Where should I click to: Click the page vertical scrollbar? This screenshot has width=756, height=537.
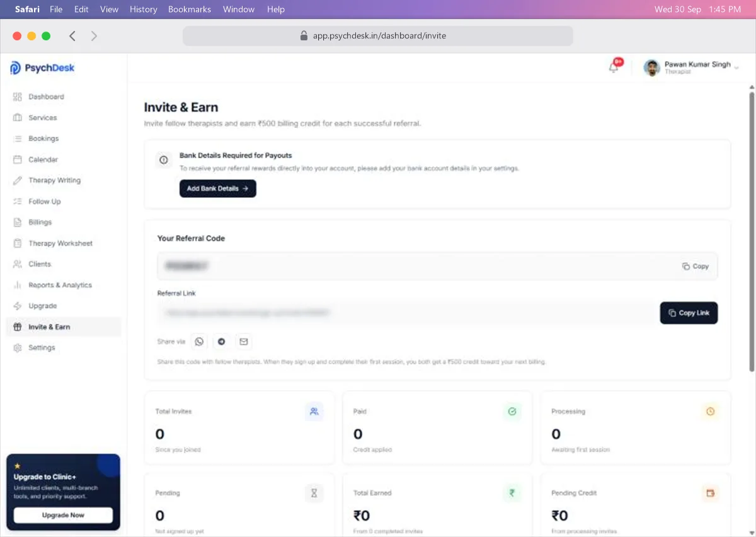[752, 231]
